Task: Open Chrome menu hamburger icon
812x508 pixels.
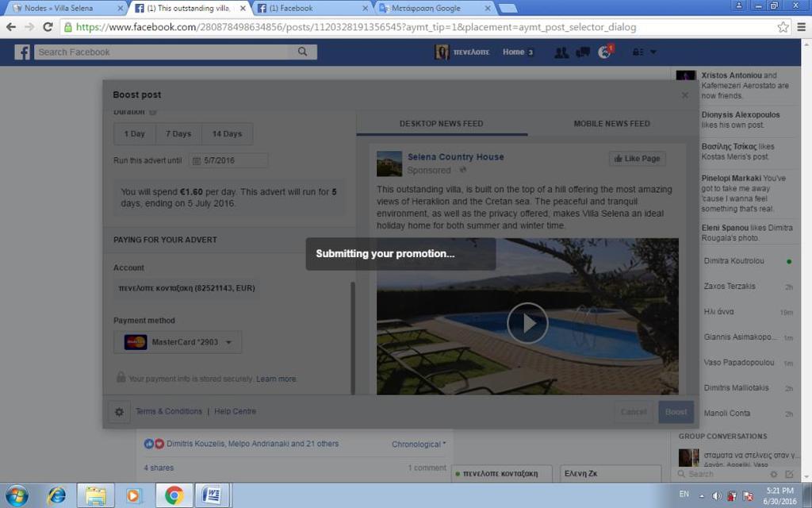Action: 801,27
